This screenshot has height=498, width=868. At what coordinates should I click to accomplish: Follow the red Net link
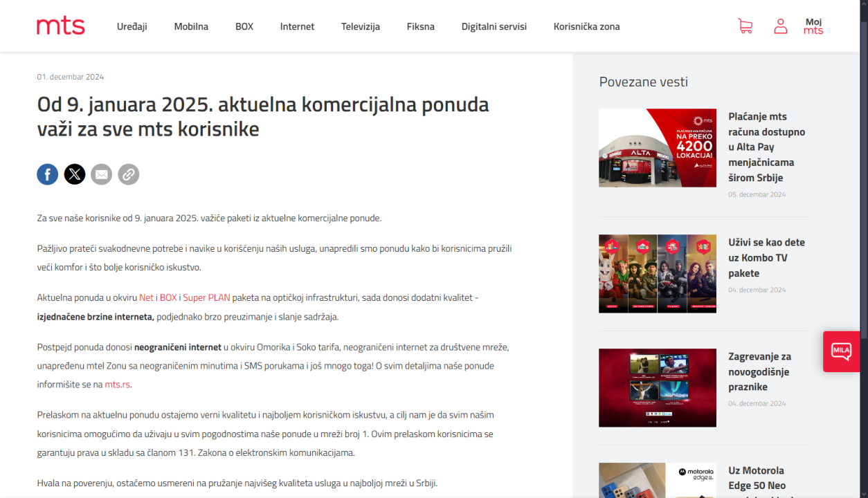click(147, 297)
